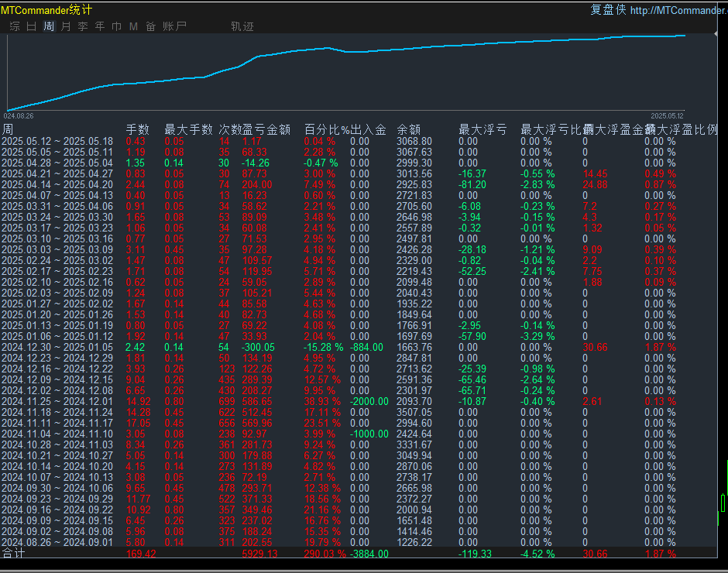Click the 0.87 % floating profit ratio
Image resolution: width=728 pixels, height=573 pixels.
[x=660, y=184]
